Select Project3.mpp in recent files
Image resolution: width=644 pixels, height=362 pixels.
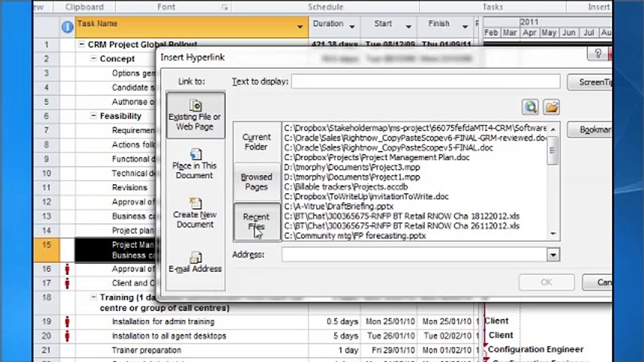click(x=352, y=167)
